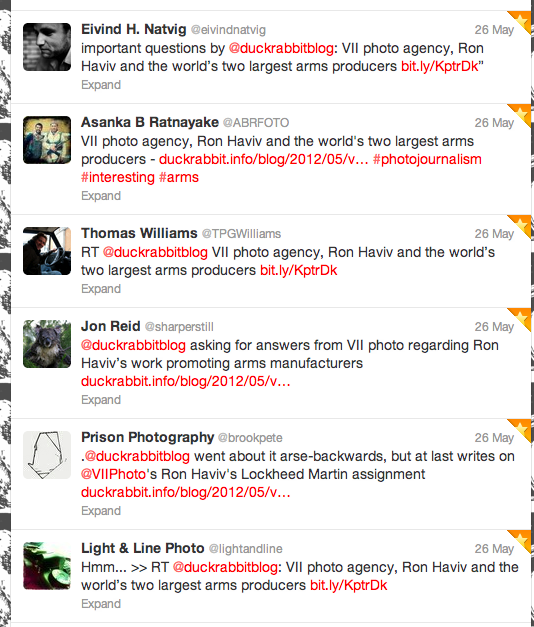Screen dimensions: 534x627
Task: Click favorite star on Thomas Williams tweet
Action: pos(521,225)
